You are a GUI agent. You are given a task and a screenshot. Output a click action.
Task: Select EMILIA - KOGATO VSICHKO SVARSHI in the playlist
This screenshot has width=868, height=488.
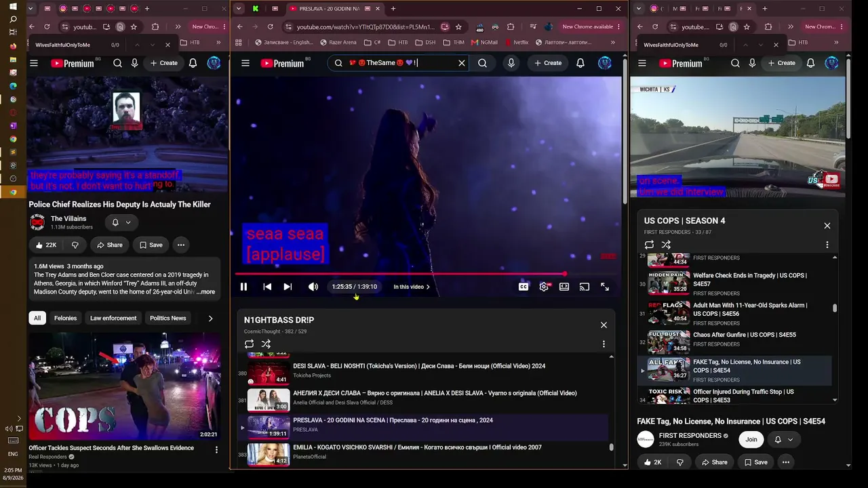(417, 447)
